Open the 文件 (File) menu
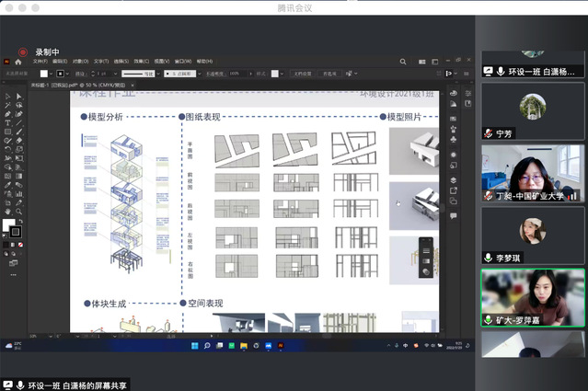 (x=40, y=62)
